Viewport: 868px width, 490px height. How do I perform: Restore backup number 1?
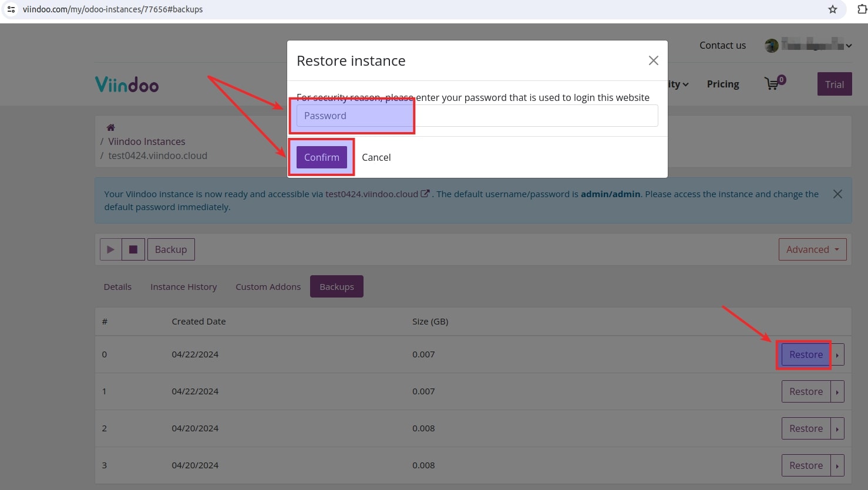point(806,391)
